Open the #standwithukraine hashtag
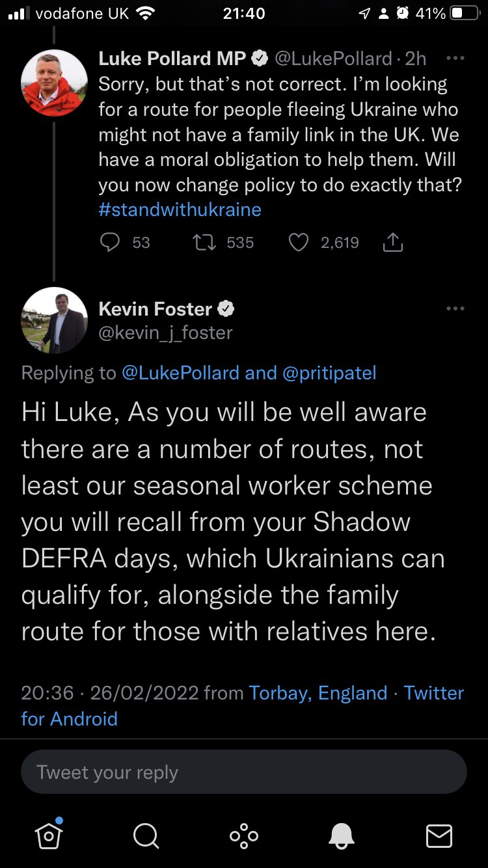The height and width of the screenshot is (868, 488). tap(180, 210)
